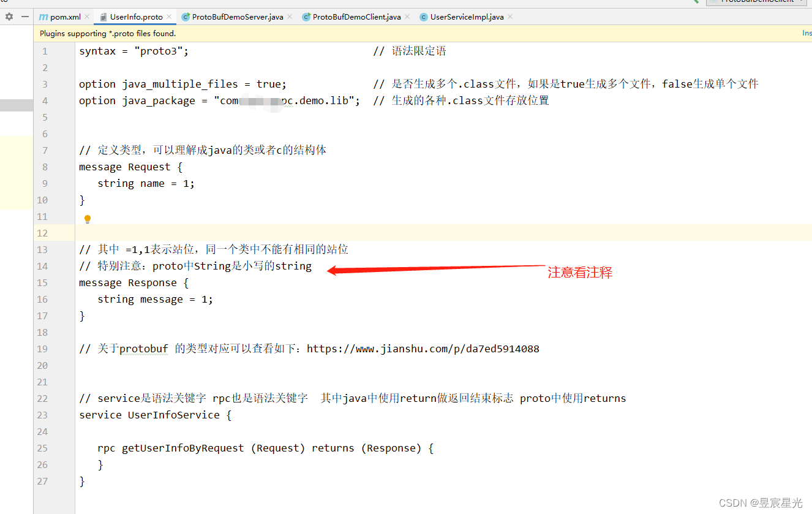Image resolution: width=812 pixels, height=514 pixels.
Task: Click Install in the proto plugins banner
Action: tap(807, 32)
